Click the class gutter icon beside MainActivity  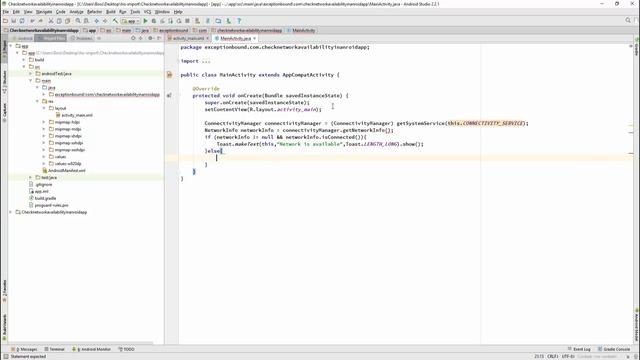click(x=169, y=75)
